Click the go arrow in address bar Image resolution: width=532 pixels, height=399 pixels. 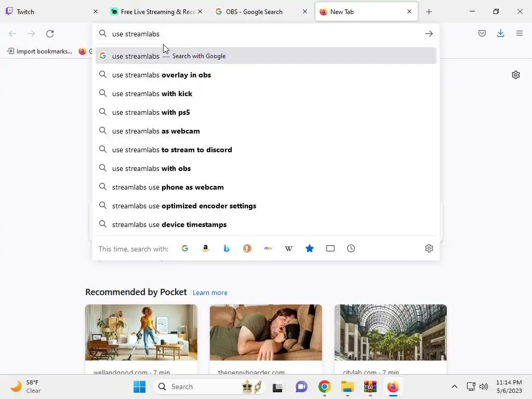point(429,34)
